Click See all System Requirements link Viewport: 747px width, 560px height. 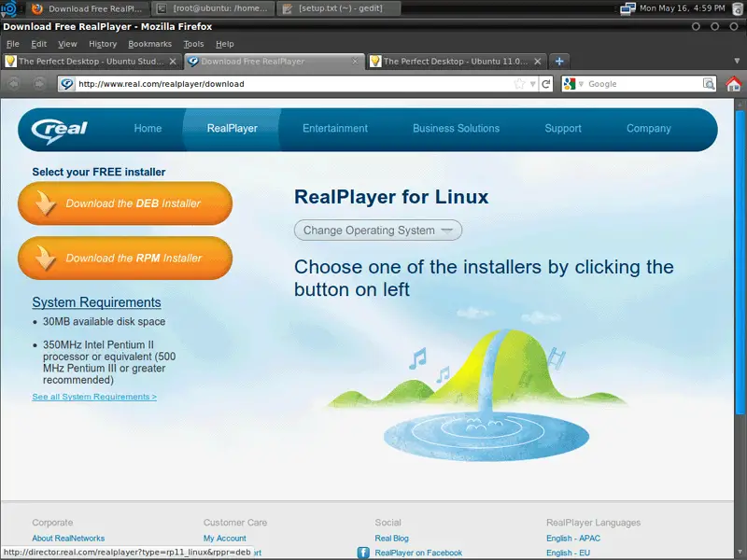(x=94, y=397)
